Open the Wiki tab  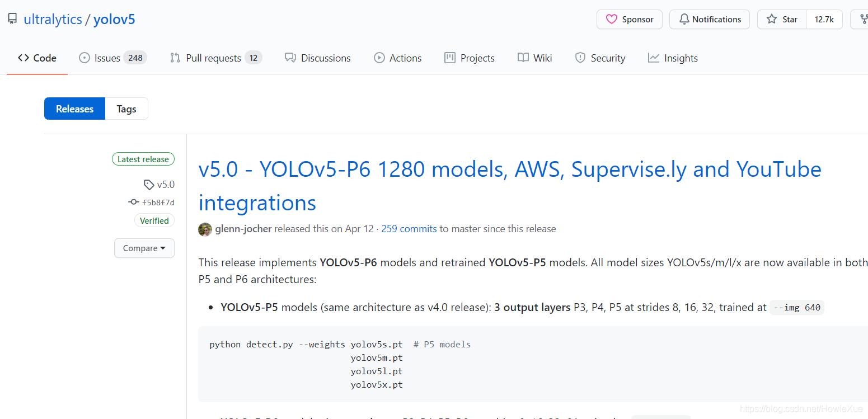[x=534, y=58]
